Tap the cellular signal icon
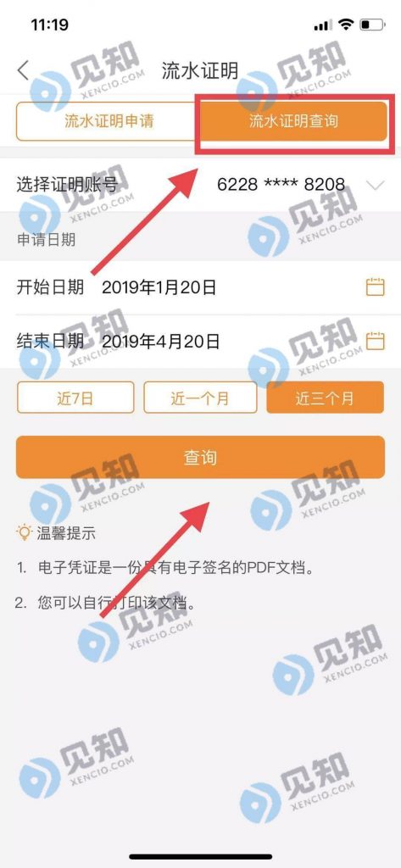 pos(322,25)
